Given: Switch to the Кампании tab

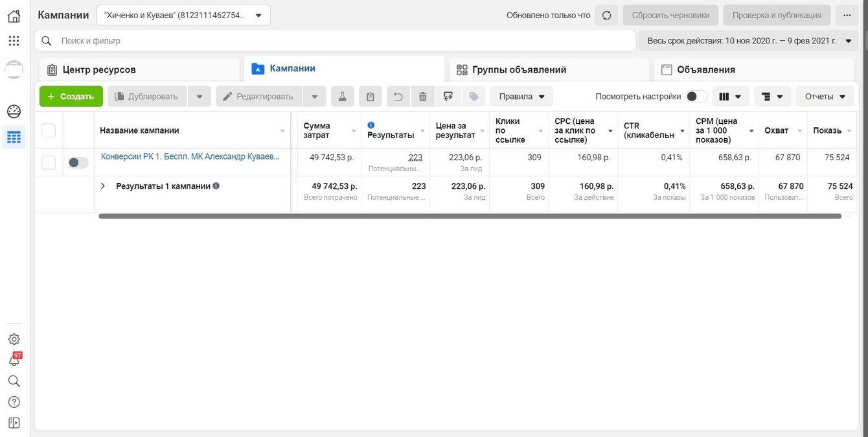Looking at the screenshot, I should point(344,68).
